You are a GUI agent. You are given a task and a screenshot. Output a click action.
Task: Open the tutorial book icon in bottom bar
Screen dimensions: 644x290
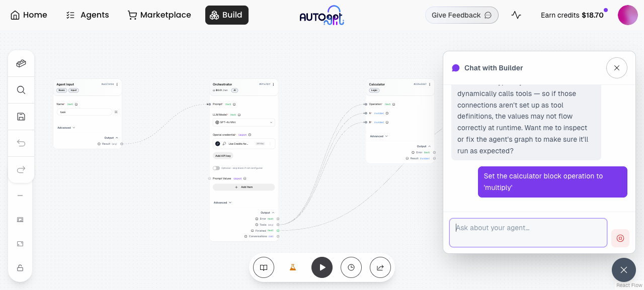click(x=264, y=267)
